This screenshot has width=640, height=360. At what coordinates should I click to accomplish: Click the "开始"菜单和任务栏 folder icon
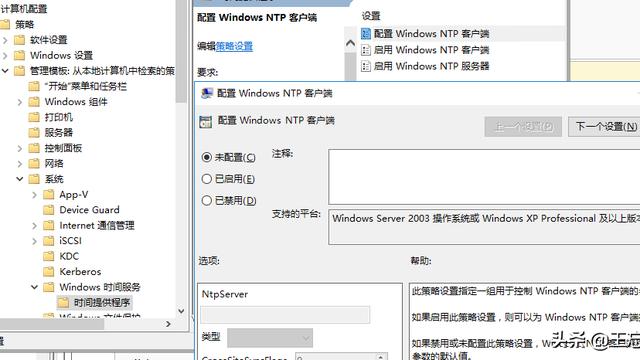coord(34,87)
